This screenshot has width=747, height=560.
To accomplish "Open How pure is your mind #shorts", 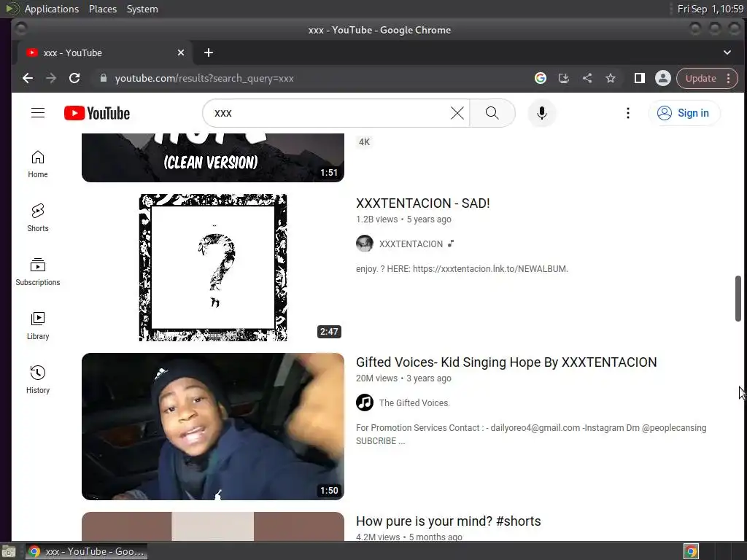I will 449,521.
